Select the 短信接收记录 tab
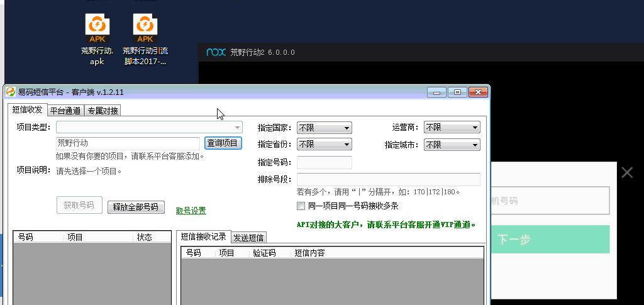Viewport: 644px width, 305px height. pos(204,236)
